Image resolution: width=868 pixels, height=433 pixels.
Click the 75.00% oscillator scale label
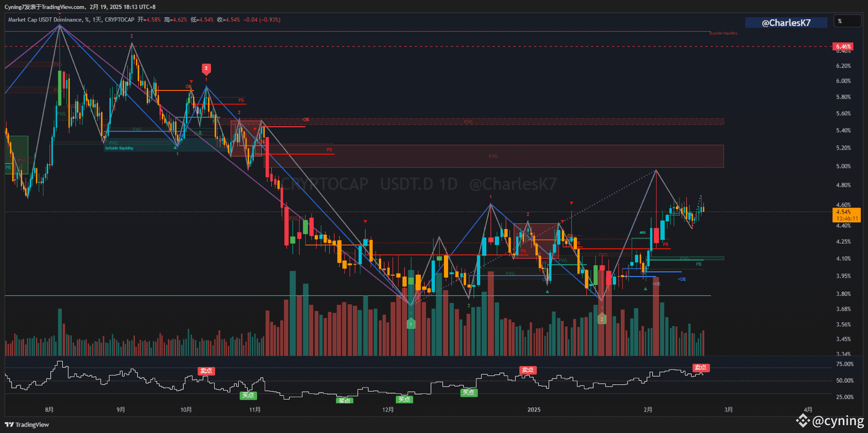845,364
